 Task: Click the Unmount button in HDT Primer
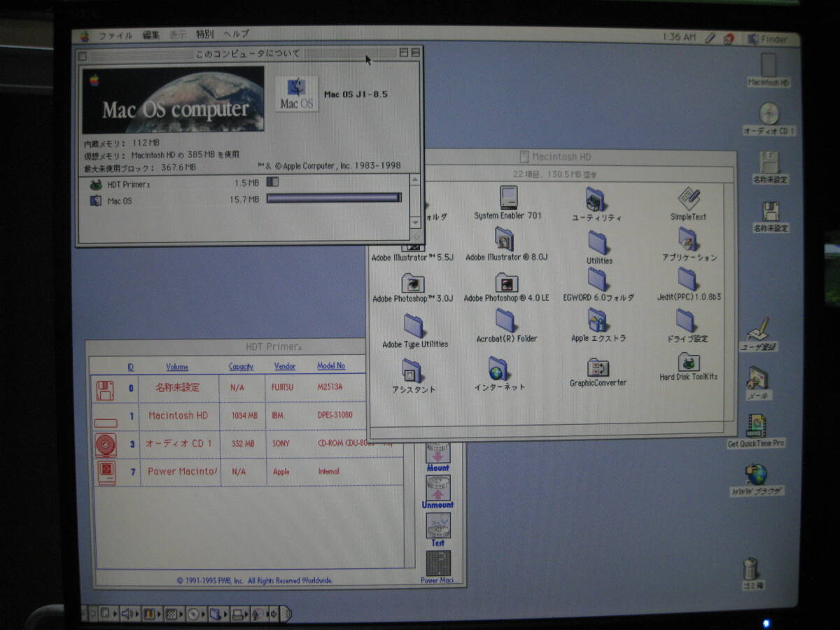(x=437, y=492)
